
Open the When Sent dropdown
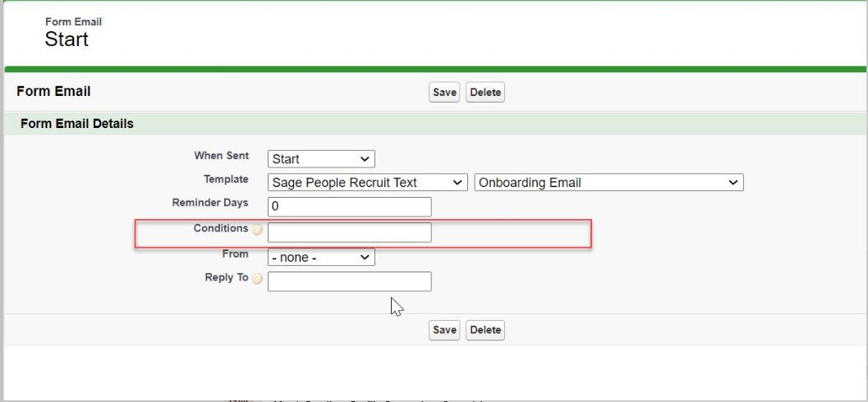click(x=321, y=159)
